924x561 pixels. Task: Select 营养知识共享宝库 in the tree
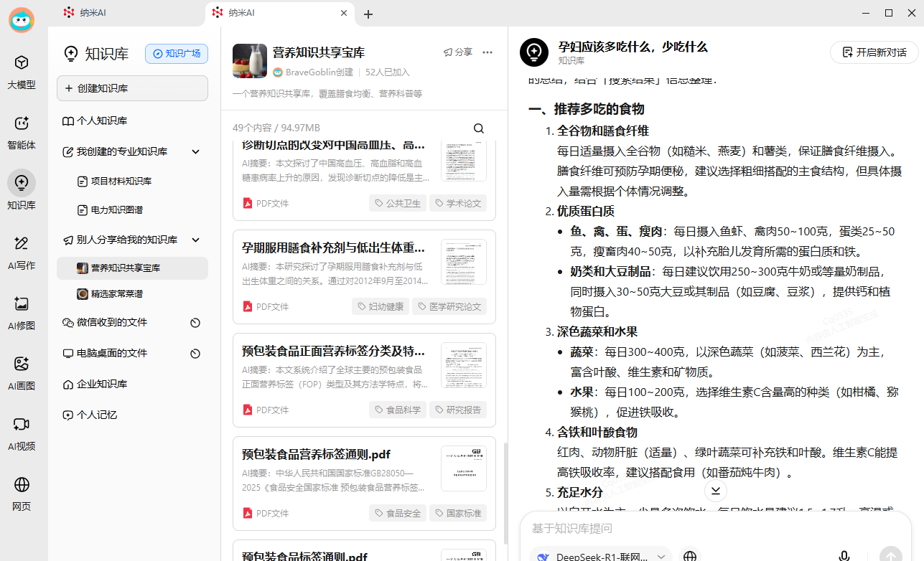tap(132, 268)
